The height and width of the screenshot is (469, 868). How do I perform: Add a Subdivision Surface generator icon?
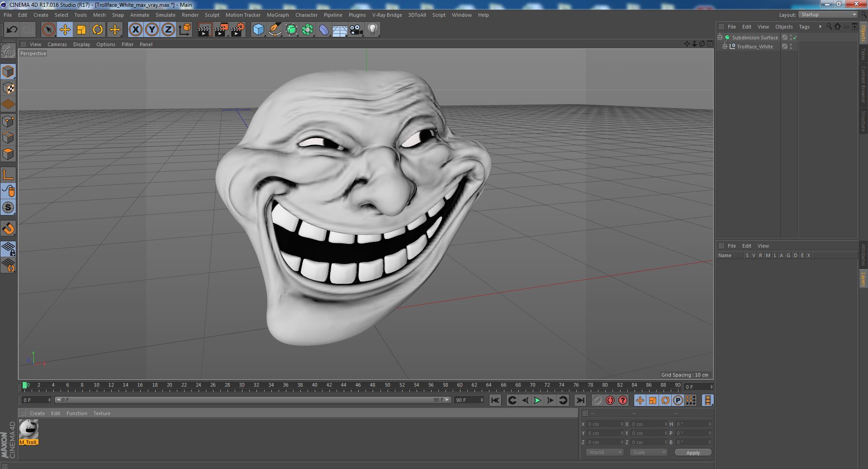tap(291, 30)
